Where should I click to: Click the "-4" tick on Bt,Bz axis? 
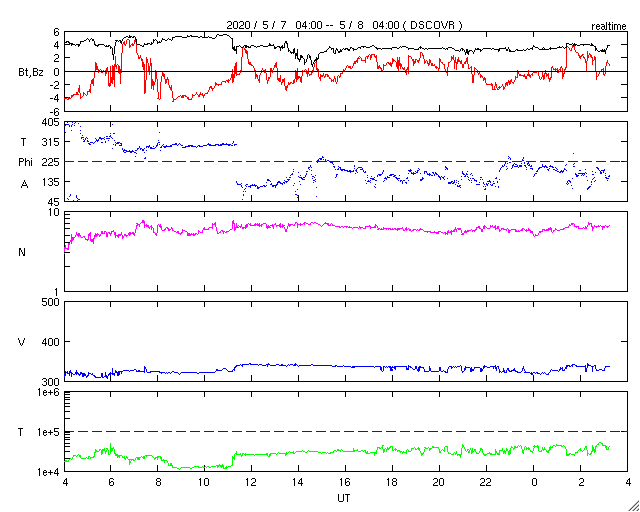click(55, 98)
